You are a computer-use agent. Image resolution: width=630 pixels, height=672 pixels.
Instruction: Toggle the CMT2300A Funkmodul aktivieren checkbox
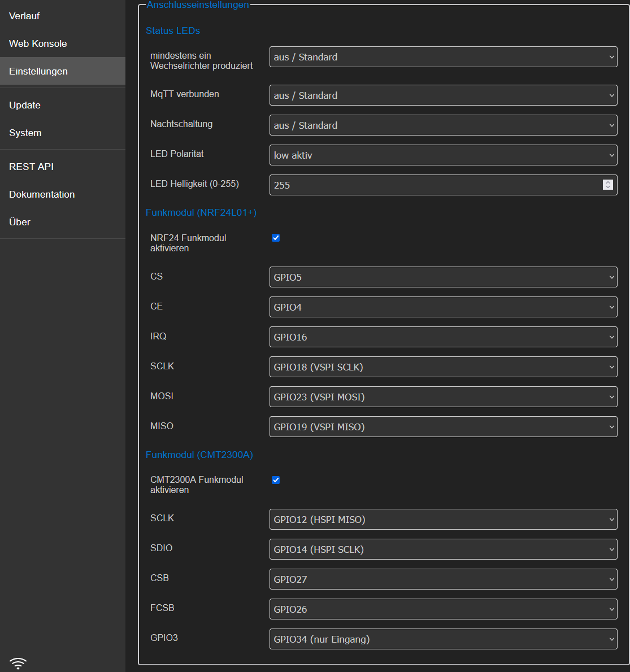(276, 480)
